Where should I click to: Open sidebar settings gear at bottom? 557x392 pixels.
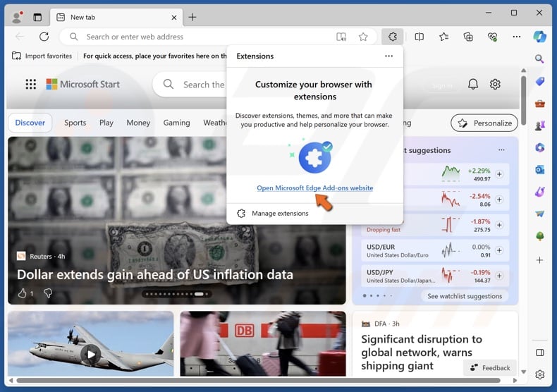tap(539, 374)
